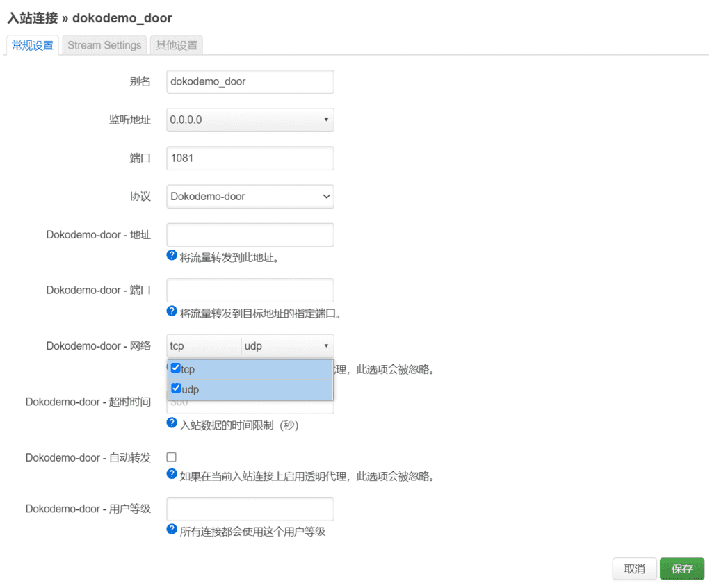This screenshot has width=712, height=588.
Task: Click the green 保存 button
Action: pos(681,569)
